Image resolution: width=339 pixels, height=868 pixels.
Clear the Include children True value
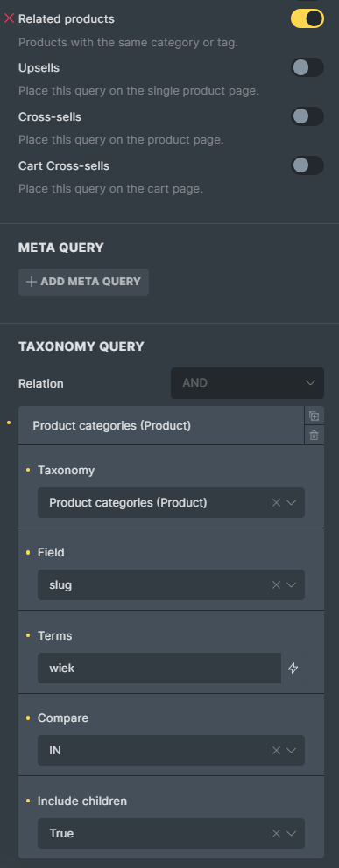click(276, 833)
